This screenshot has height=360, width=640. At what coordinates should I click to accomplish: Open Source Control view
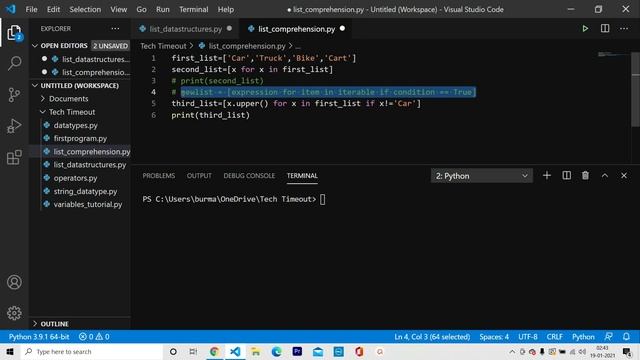point(14,95)
